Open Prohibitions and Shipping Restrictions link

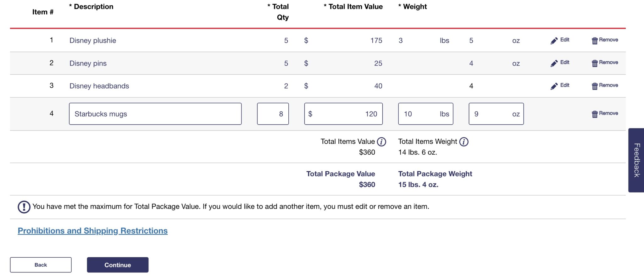coord(92,231)
